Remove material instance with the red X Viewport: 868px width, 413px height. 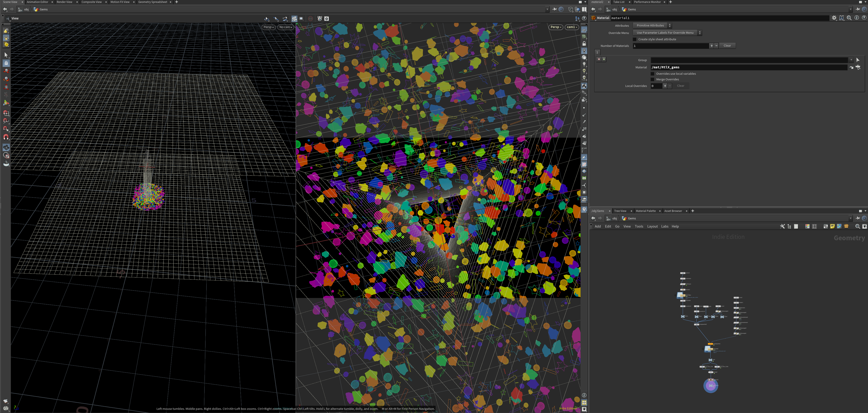pyautogui.click(x=599, y=59)
